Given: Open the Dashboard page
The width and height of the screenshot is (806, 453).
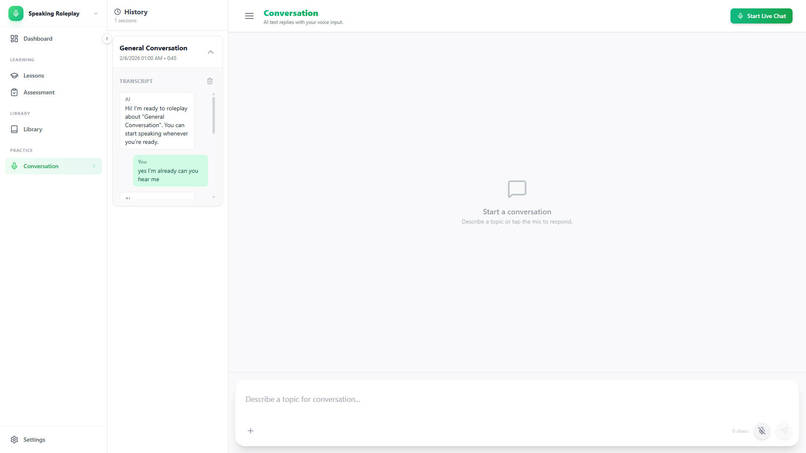Looking at the screenshot, I should point(53,39).
